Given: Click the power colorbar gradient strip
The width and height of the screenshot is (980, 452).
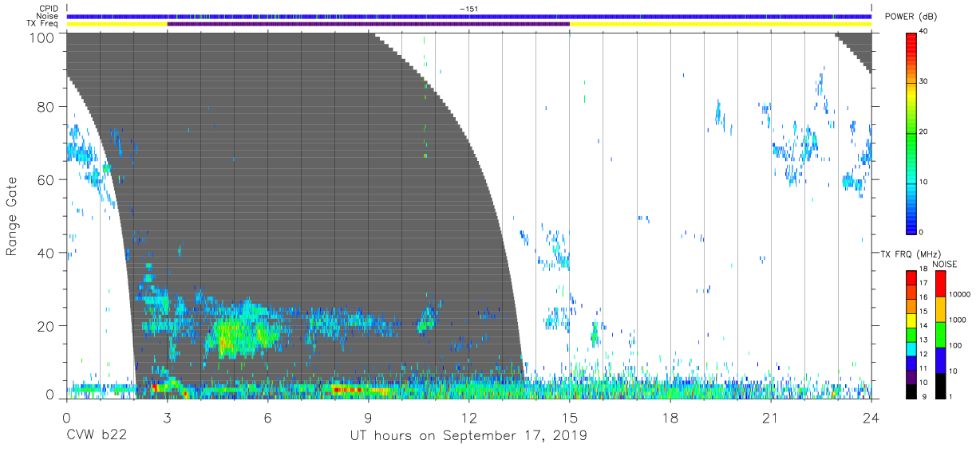Looking at the screenshot, I should point(911,133).
